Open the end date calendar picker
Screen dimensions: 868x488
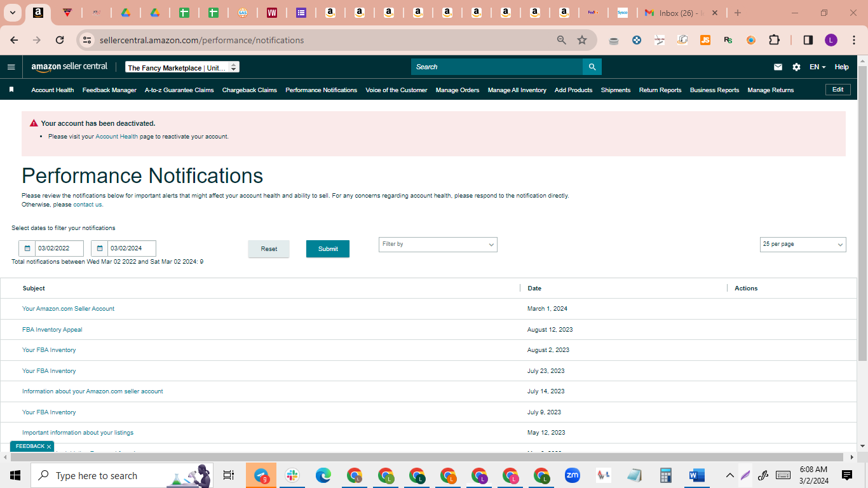pyautogui.click(x=100, y=248)
